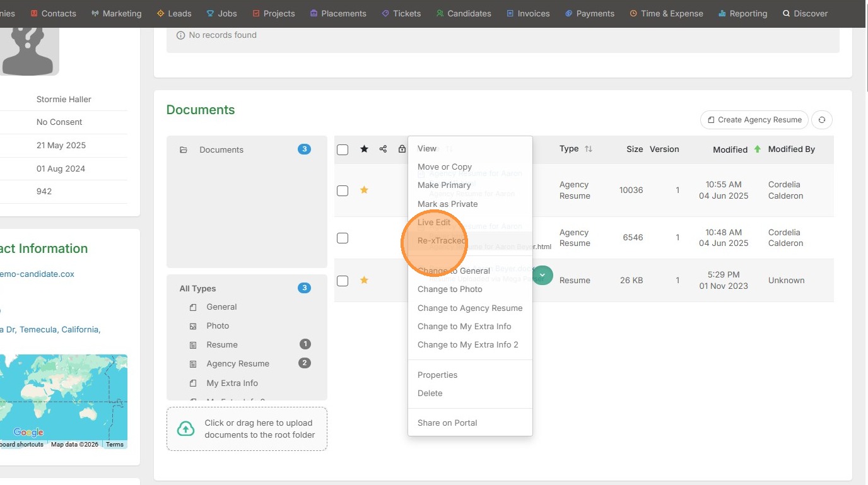Click the Create Agency Resume button
Image resolution: width=868 pixels, height=485 pixels.
point(754,120)
